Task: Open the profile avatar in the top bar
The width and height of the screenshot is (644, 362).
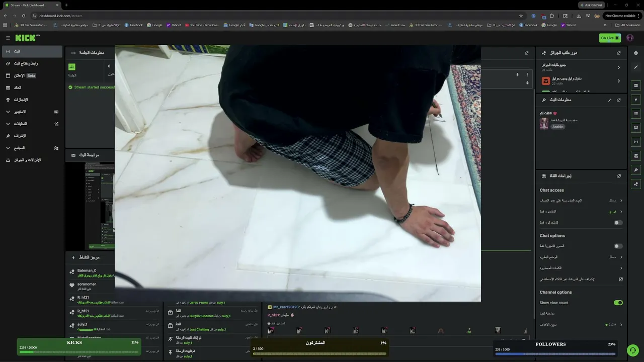Action: (630, 38)
